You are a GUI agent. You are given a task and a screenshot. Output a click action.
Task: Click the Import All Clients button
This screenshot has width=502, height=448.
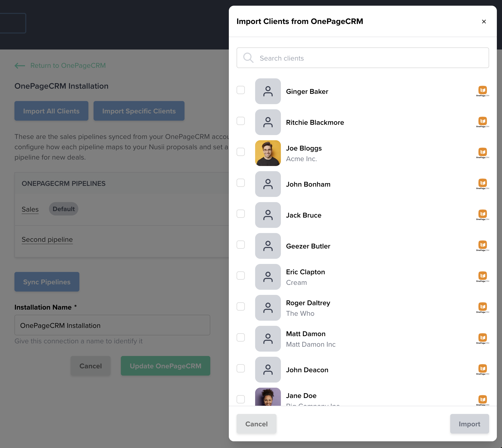[51, 111]
